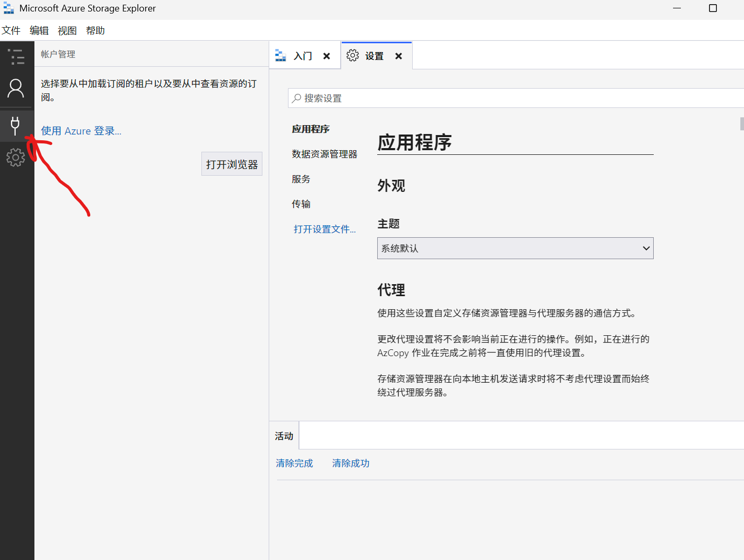Open the Explorer tree view icon
Image resolution: width=744 pixels, height=560 pixels.
(x=16, y=56)
